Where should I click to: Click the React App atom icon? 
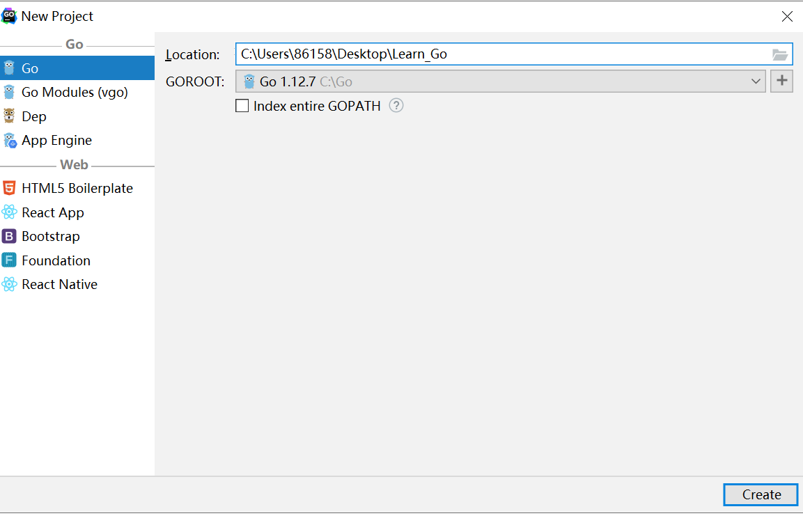point(9,212)
